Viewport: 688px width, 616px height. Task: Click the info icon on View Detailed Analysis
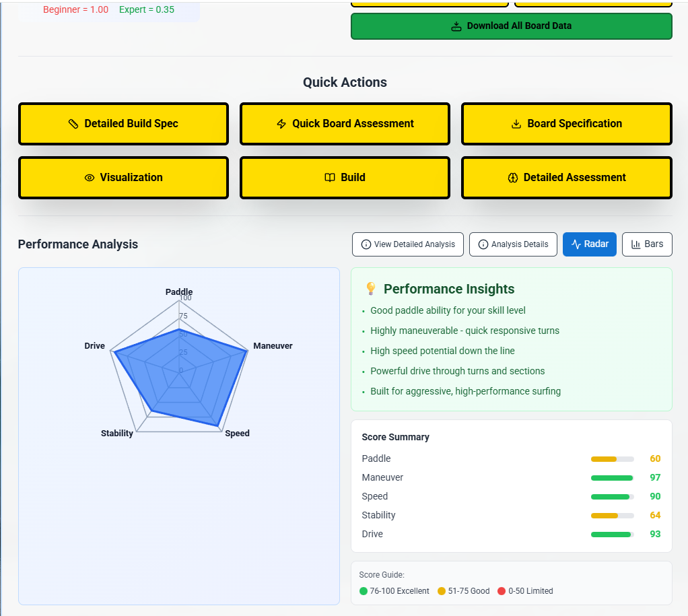pyautogui.click(x=366, y=244)
